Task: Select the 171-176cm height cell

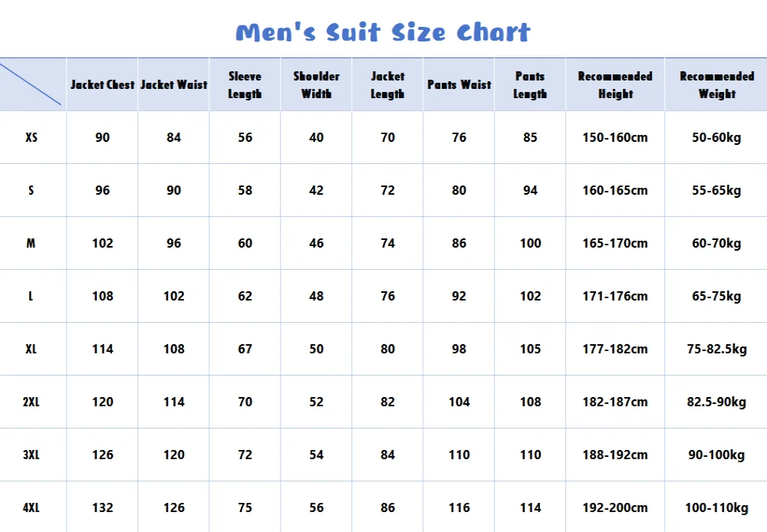Action: [x=615, y=297]
